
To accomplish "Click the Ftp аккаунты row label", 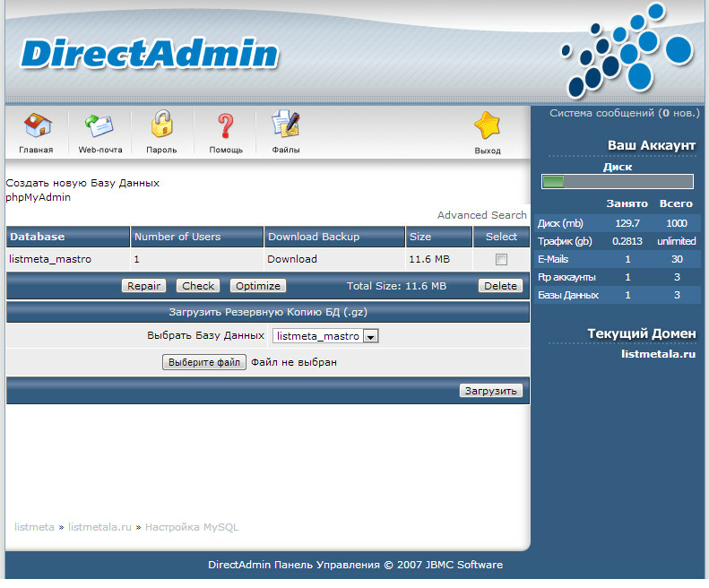I will point(566,277).
